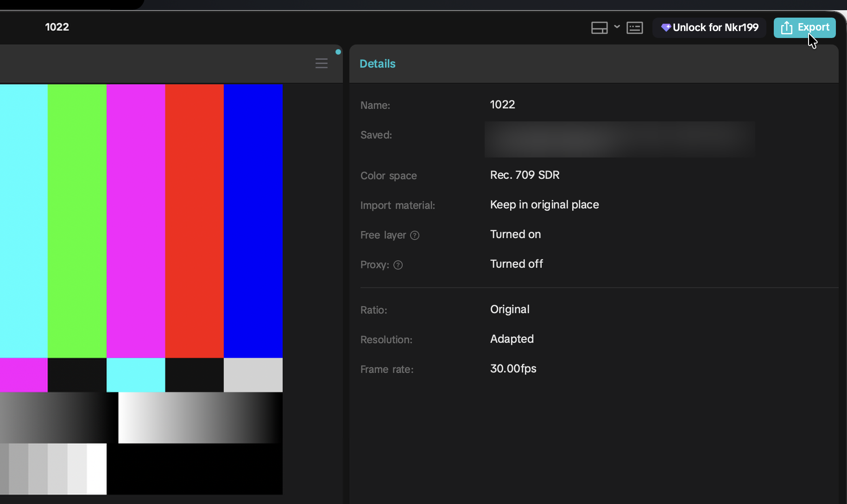Screen dimensions: 847x504
Task: Click the Export button
Action: pyautogui.click(x=804, y=27)
